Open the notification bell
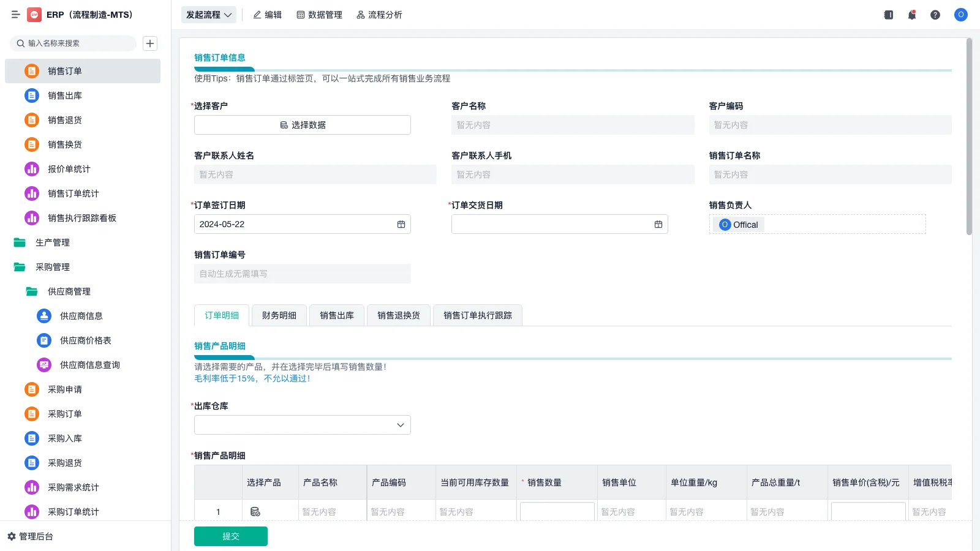 click(x=911, y=15)
